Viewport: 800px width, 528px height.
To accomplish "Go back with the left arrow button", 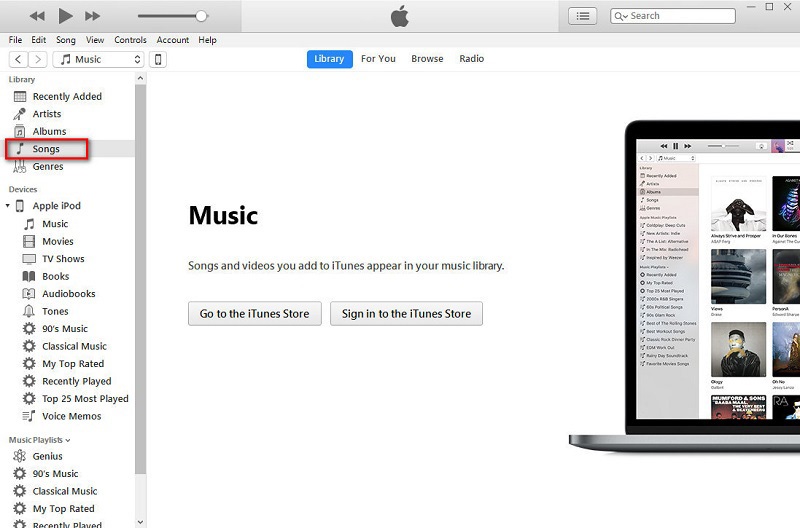I will (18, 59).
